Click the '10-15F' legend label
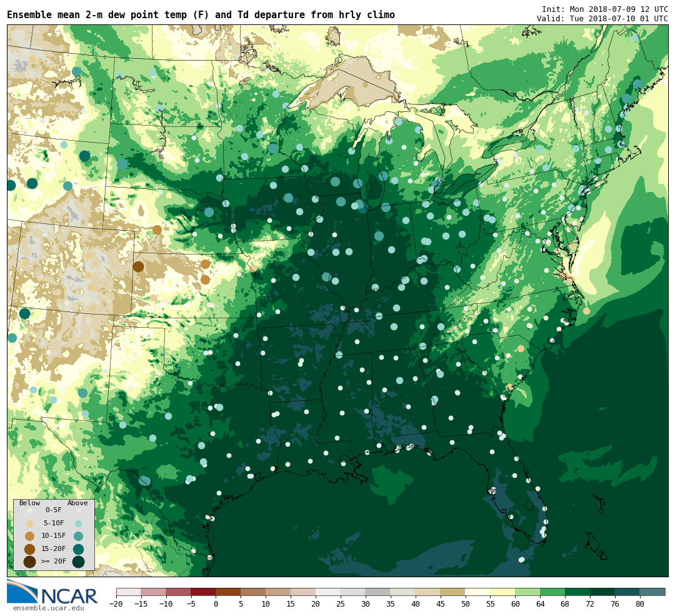Screen dimensions: 675x616 tap(54, 535)
